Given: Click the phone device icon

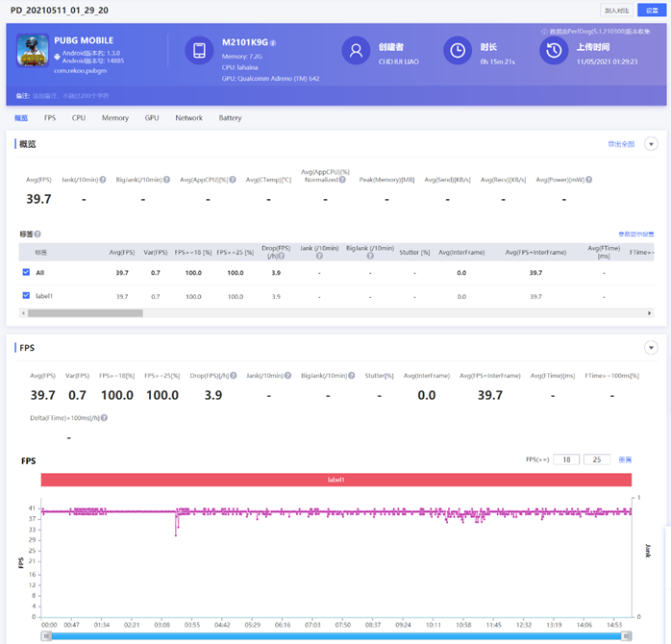Looking at the screenshot, I should point(199,51).
